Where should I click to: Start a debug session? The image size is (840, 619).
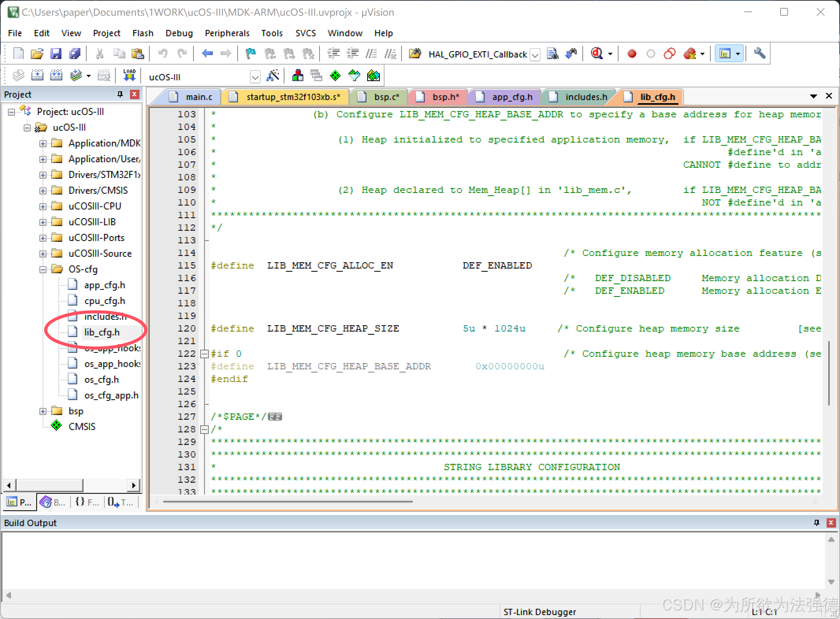click(597, 54)
